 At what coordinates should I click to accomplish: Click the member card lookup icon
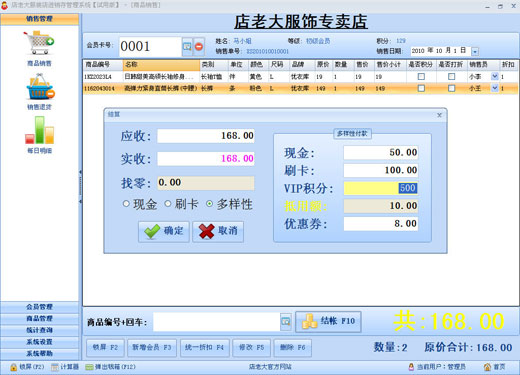pyautogui.click(x=187, y=46)
